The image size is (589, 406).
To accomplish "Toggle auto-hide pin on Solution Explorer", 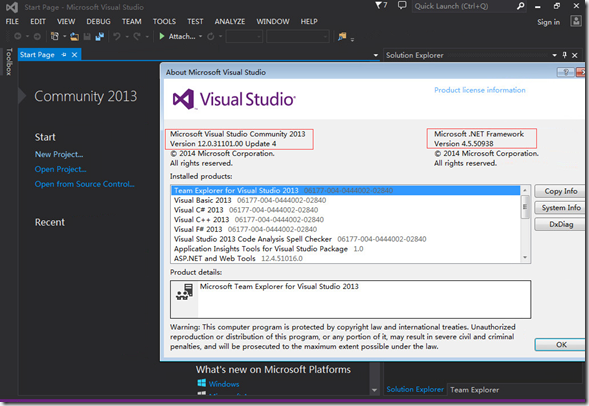I will 564,55.
